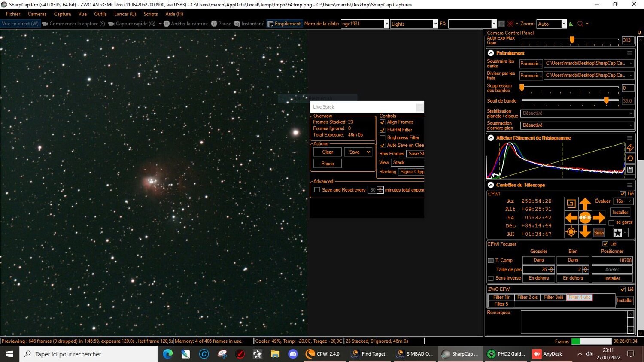Viewport: 644px width, 362px height.
Task: Enable the Brightness Filter checkbox
Action: [382, 137]
